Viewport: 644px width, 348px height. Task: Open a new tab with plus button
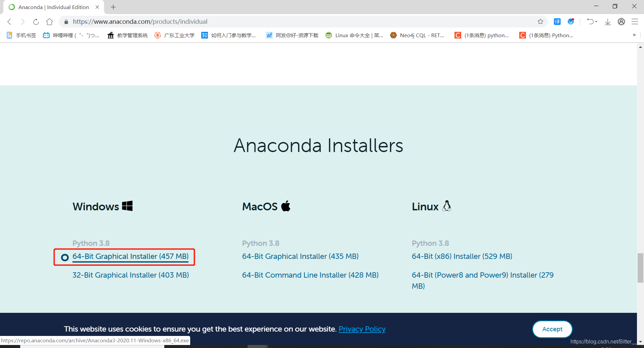click(x=113, y=7)
